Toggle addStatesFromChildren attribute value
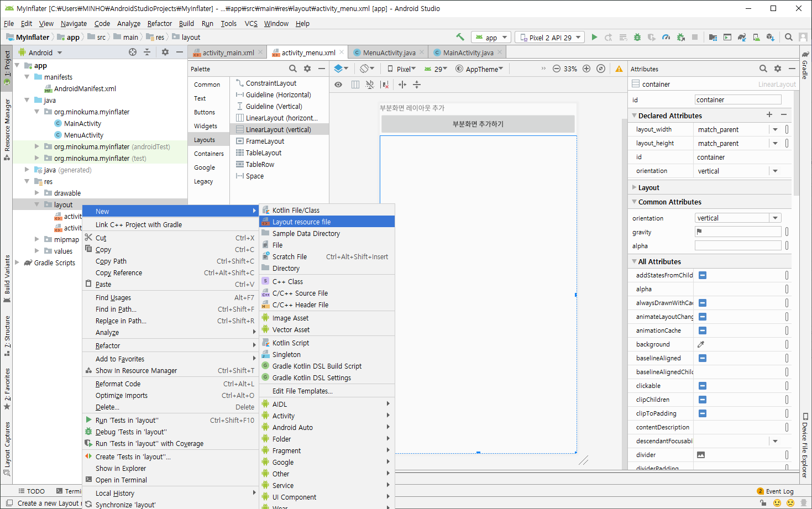The image size is (812, 509). point(703,275)
